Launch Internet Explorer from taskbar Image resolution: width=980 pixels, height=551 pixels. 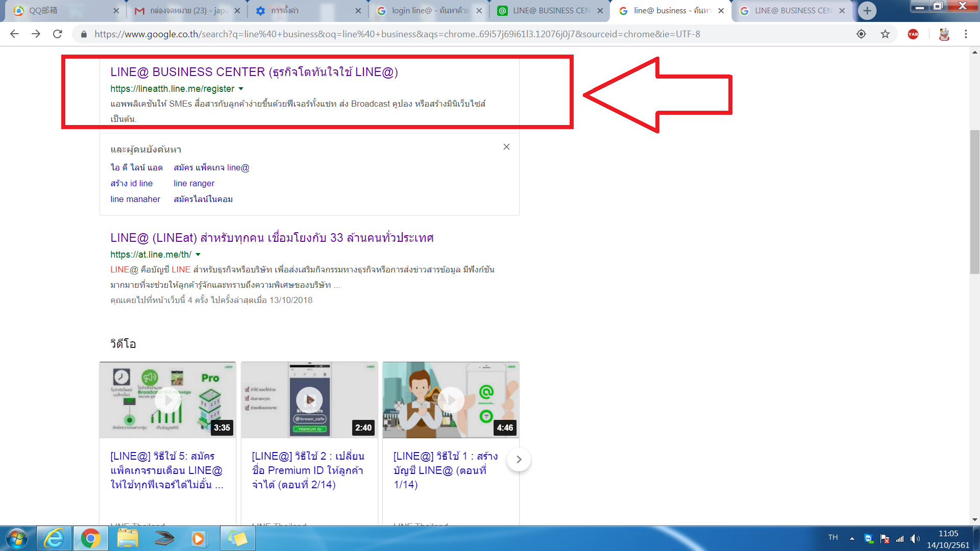[x=54, y=539]
